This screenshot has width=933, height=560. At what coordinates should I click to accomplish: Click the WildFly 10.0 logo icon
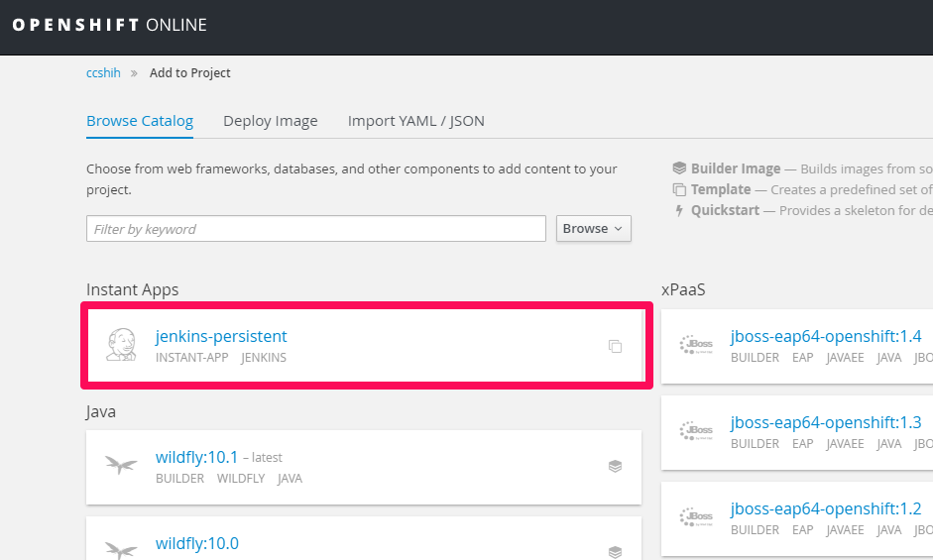tap(121, 550)
